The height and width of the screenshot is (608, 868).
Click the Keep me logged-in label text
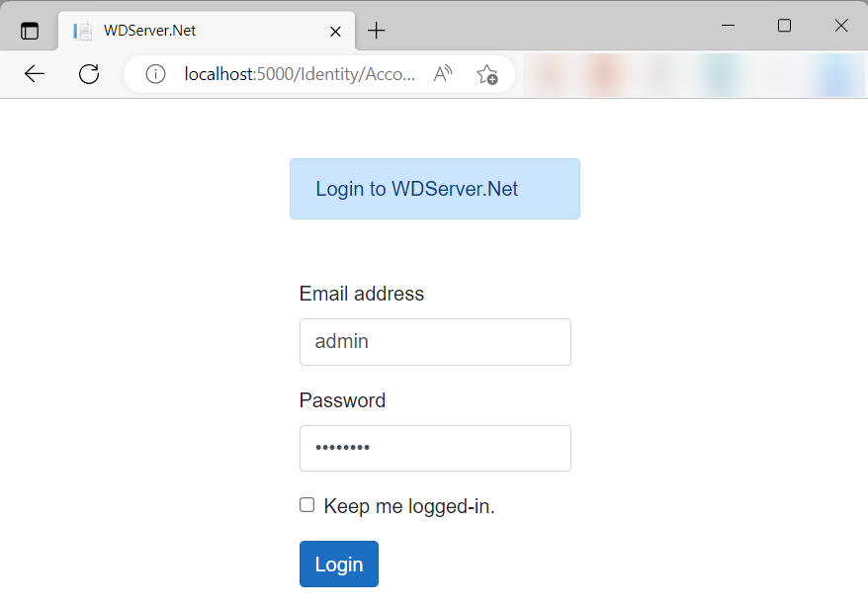click(409, 506)
